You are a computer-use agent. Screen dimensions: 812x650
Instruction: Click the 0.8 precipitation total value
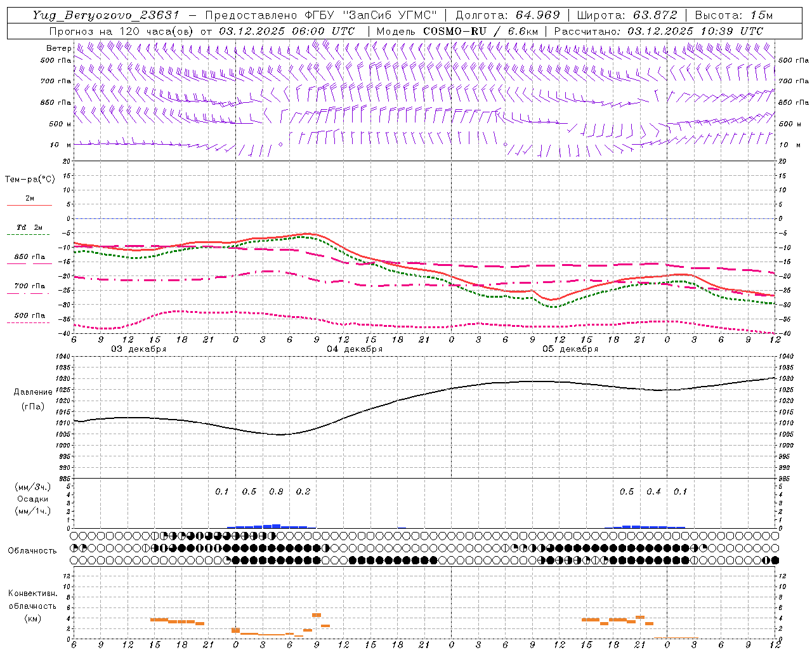pos(276,492)
